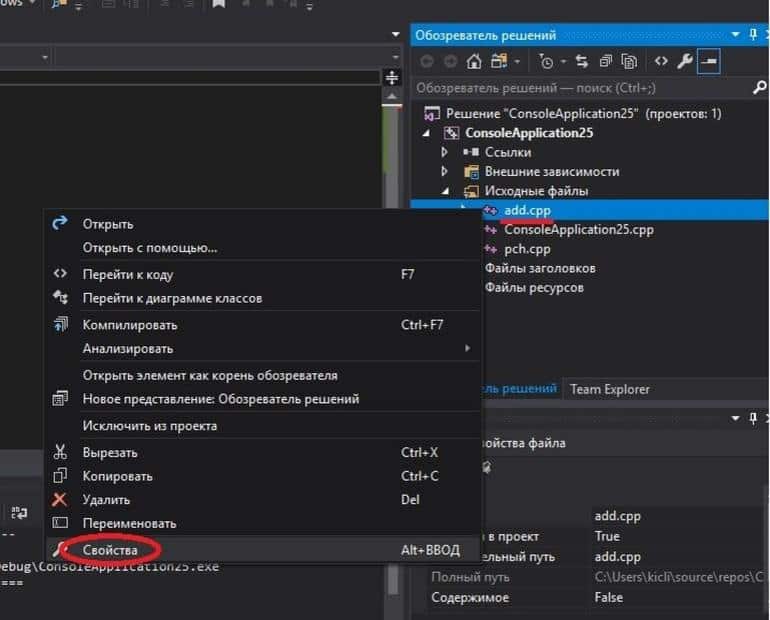Expand the Ссылки node

[444, 152]
